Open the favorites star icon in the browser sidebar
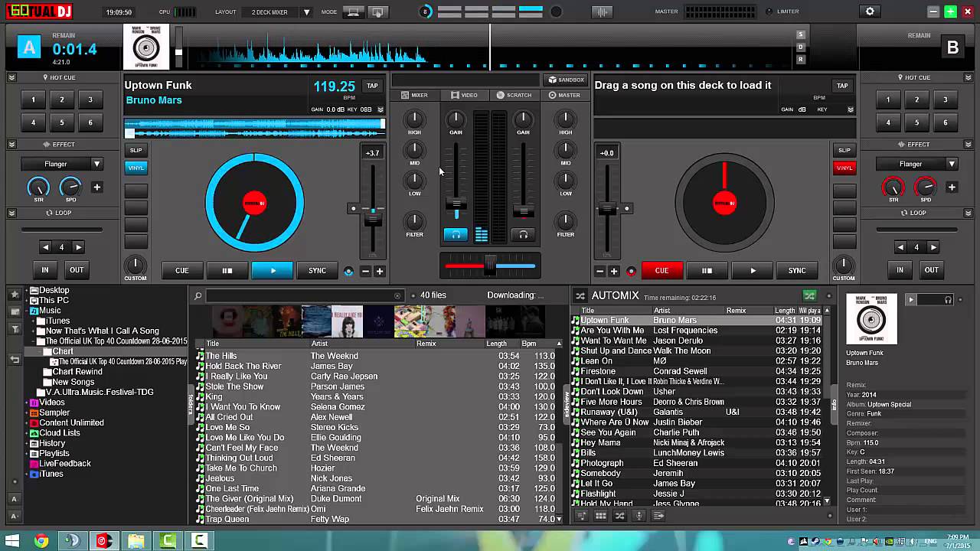 pos(14,294)
